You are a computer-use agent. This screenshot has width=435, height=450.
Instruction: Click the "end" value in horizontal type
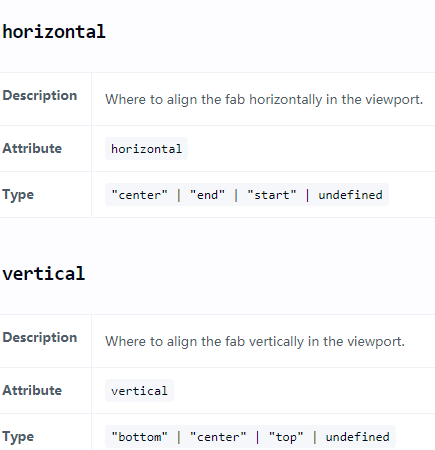(x=207, y=195)
